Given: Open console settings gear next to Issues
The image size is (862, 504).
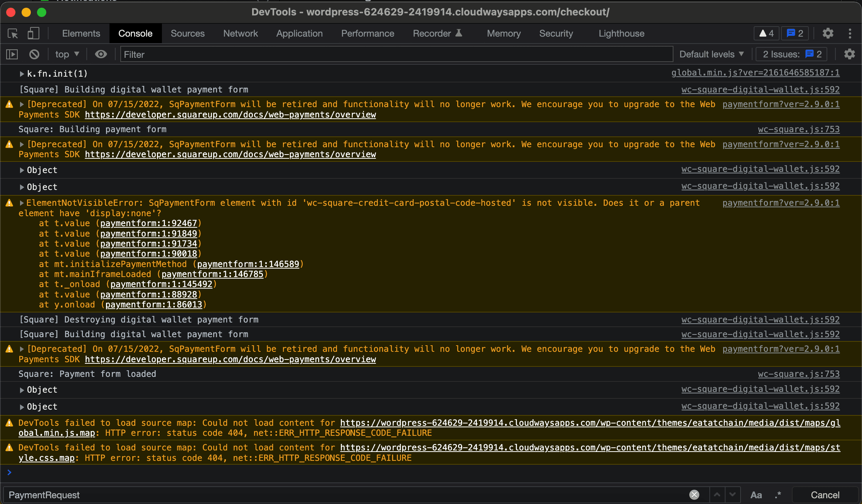Looking at the screenshot, I should click(x=849, y=54).
